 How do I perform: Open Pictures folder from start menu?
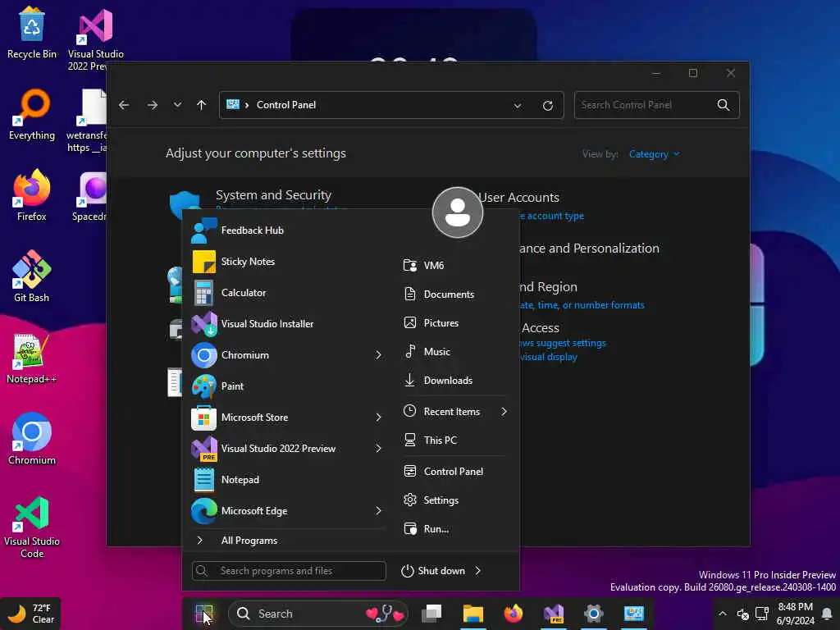click(455, 323)
